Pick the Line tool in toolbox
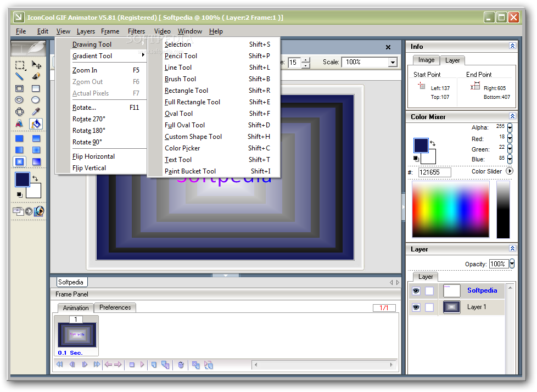Screen dimensions: 537x392 (x=20, y=76)
